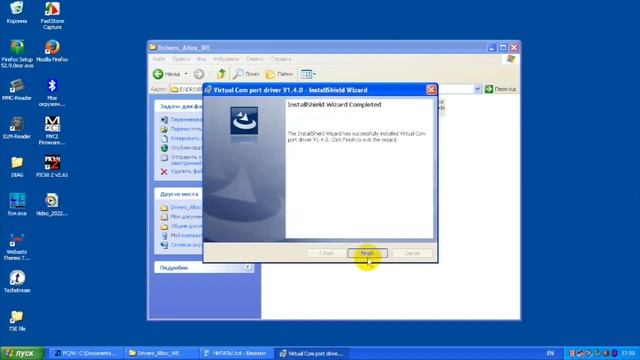
Task: Select fcw.exe desktop icon
Action: (17, 205)
